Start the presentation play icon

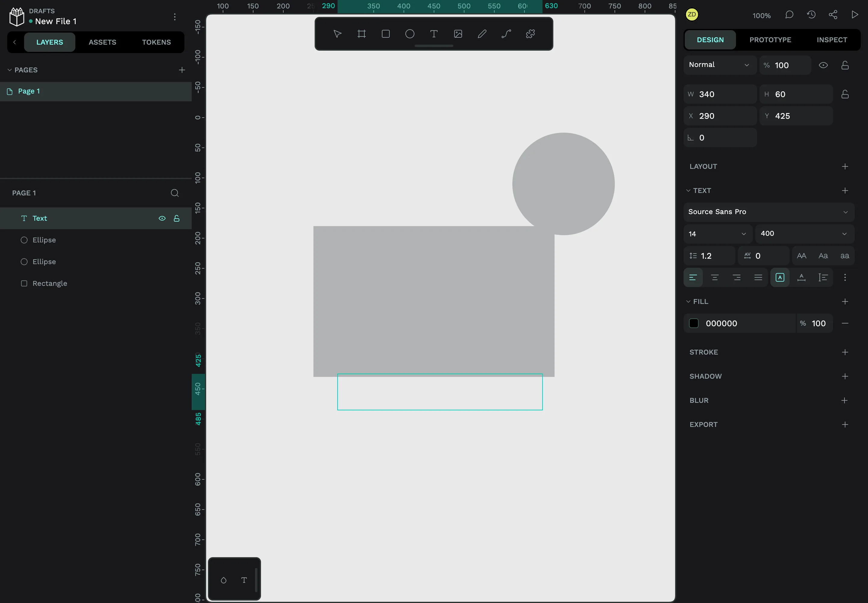click(855, 15)
